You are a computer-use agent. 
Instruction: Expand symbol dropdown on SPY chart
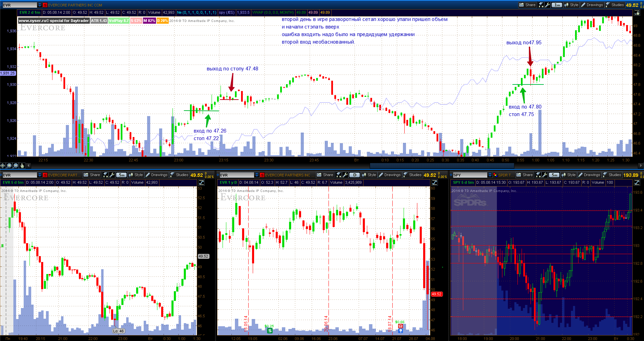490,175
